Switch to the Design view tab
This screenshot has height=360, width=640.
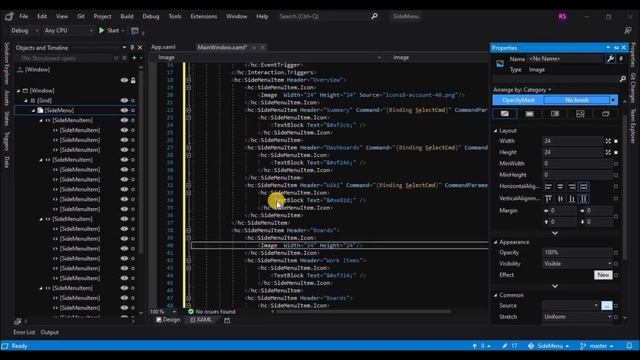point(168,320)
